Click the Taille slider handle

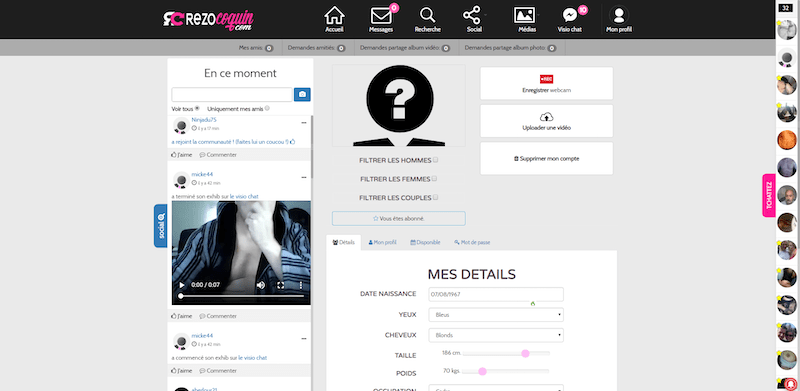525,353
